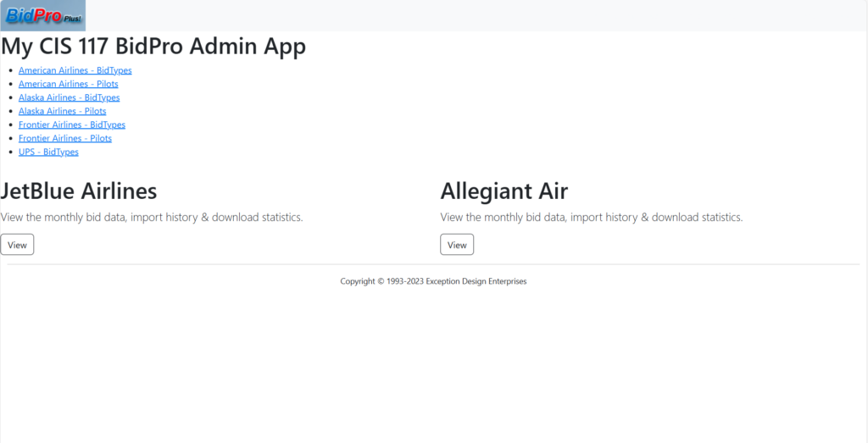The height and width of the screenshot is (443, 868).
Task: Click the JetBlue Airlines heading
Action: click(79, 190)
